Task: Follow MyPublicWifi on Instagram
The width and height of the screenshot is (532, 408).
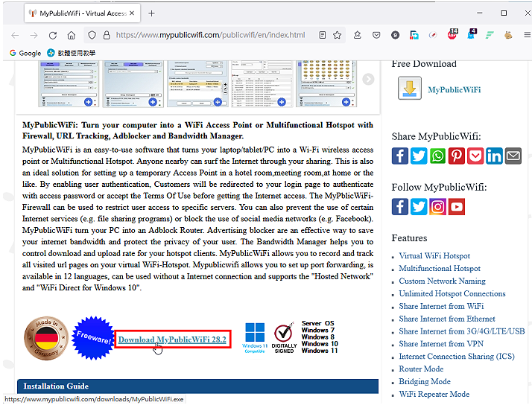Action: pos(437,207)
